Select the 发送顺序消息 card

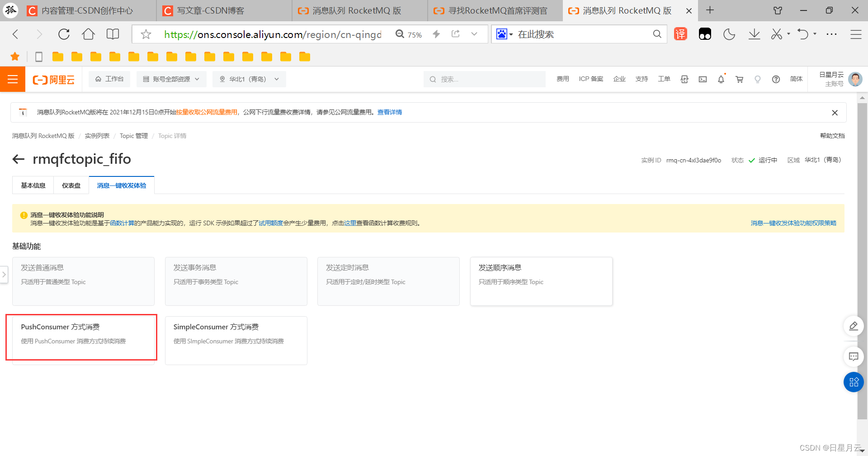[541, 281]
